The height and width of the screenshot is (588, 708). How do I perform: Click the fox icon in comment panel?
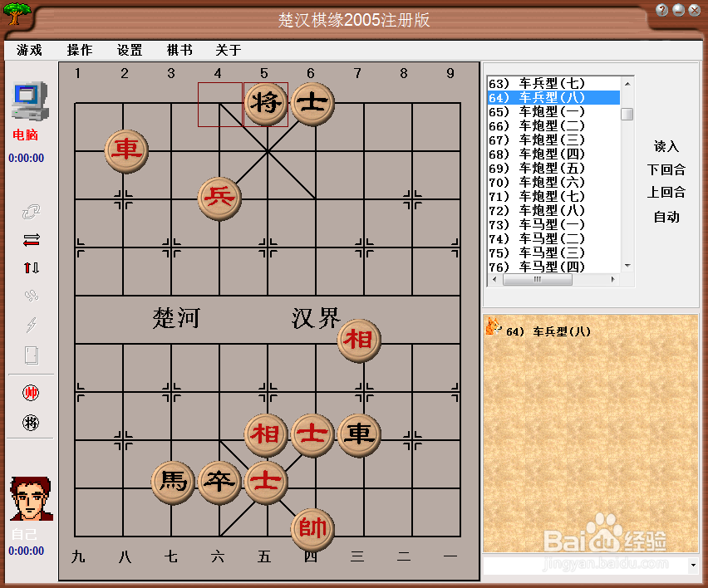(493, 326)
